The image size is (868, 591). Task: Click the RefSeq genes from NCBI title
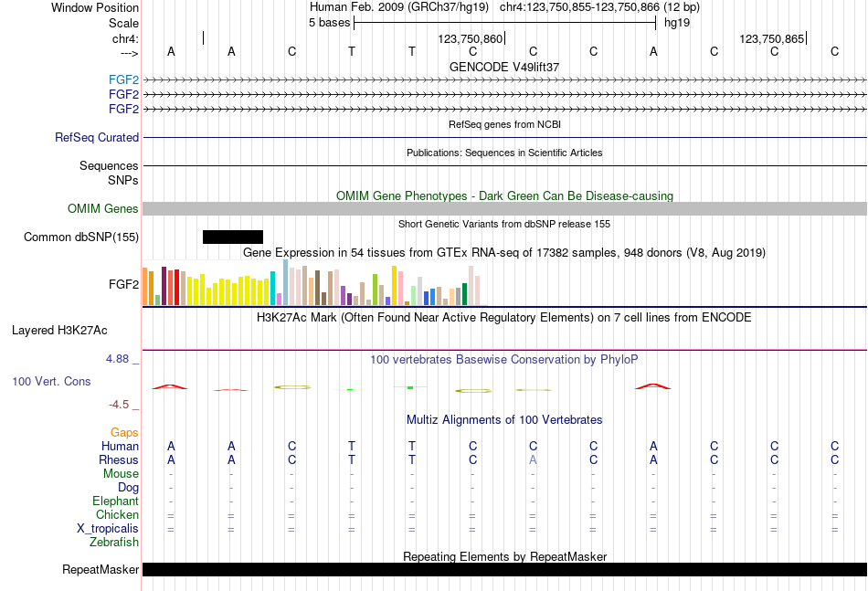pyautogui.click(x=504, y=124)
